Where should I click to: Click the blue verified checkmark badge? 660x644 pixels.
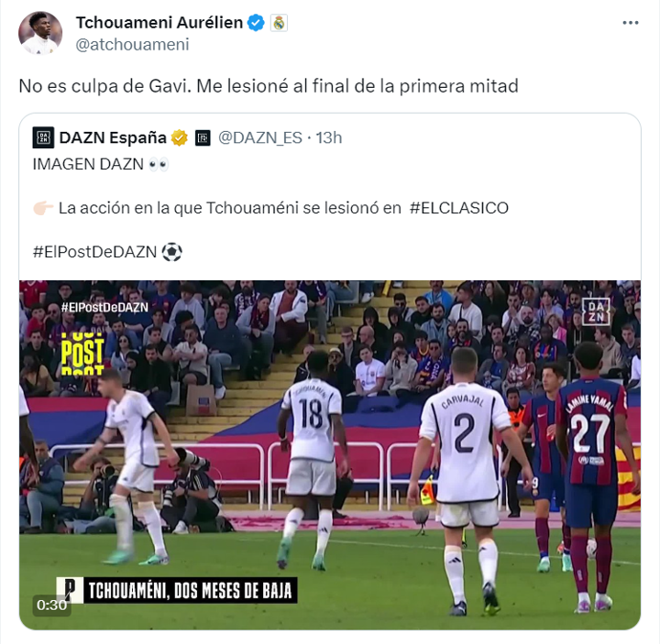tap(256, 23)
